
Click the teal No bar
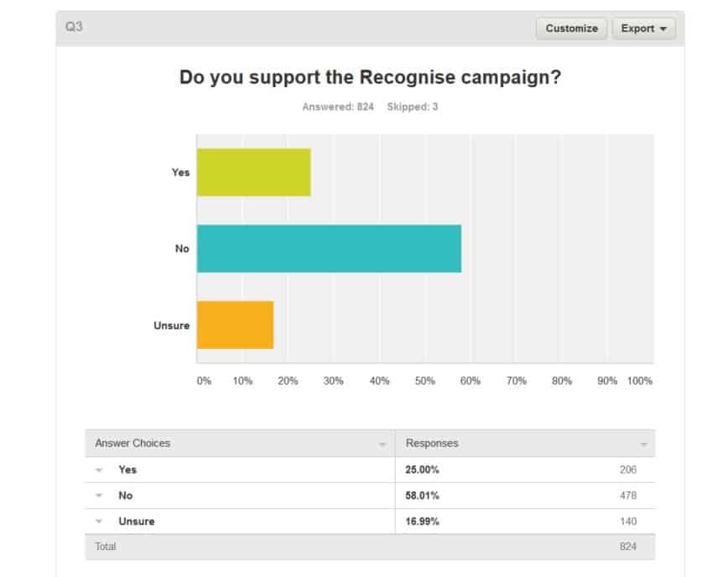coord(329,248)
